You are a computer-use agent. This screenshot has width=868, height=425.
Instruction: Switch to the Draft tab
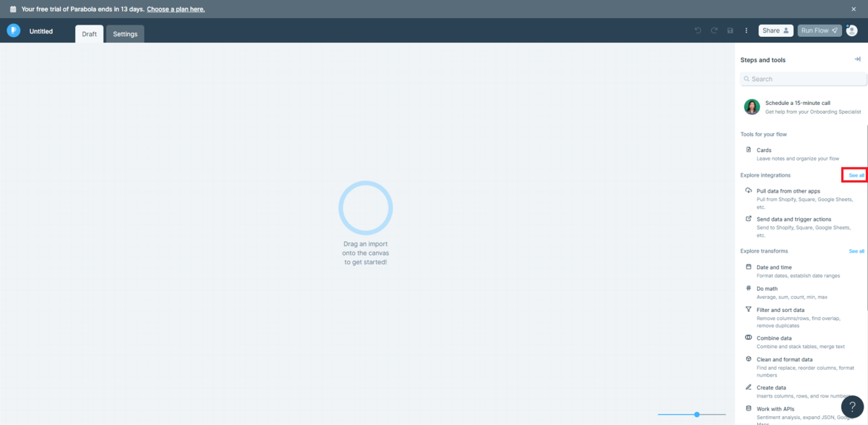pyautogui.click(x=89, y=34)
